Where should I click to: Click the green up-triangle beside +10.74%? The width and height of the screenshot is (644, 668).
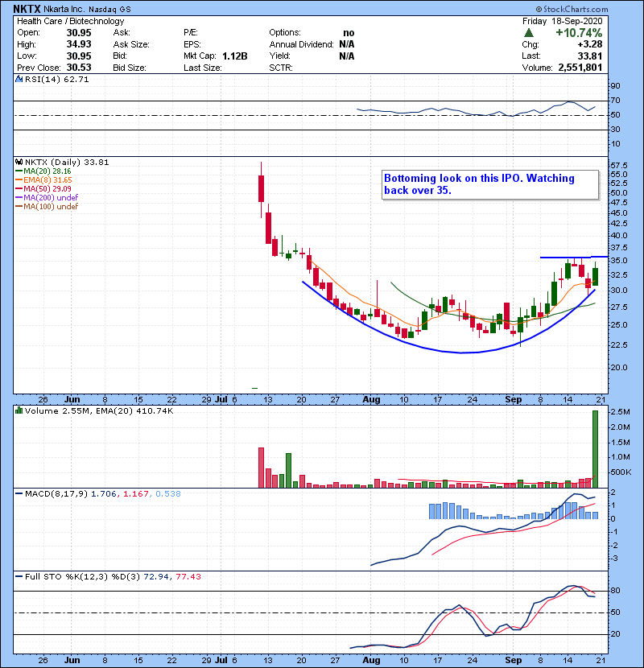pyautogui.click(x=529, y=33)
